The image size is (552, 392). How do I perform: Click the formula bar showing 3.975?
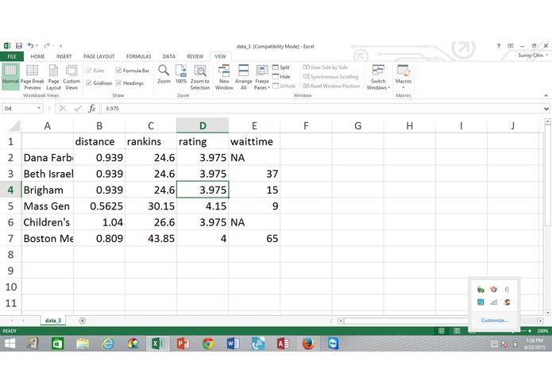tap(322, 108)
